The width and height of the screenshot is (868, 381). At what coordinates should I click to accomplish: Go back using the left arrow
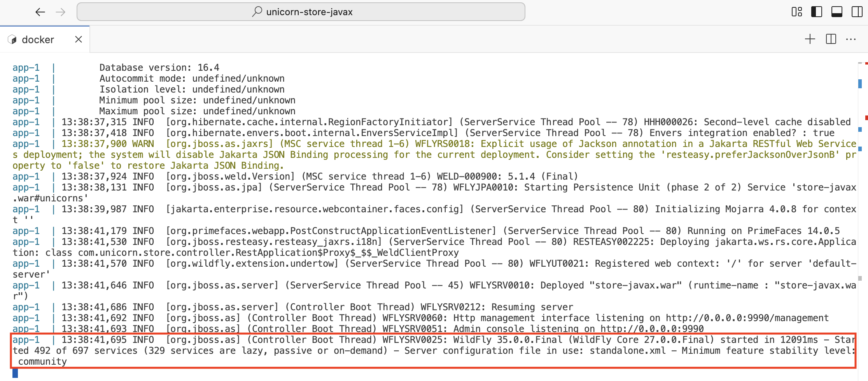[40, 12]
